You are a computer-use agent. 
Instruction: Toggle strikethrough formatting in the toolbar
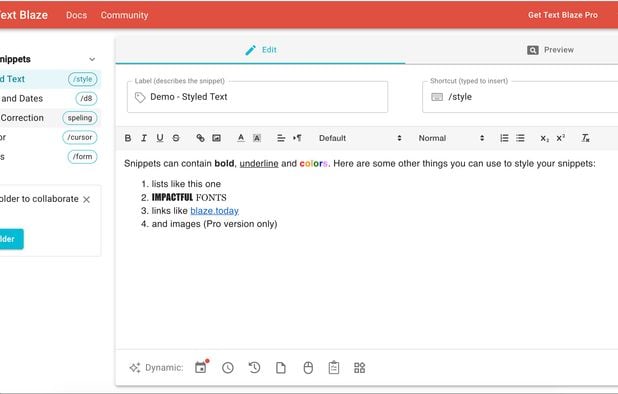click(176, 138)
